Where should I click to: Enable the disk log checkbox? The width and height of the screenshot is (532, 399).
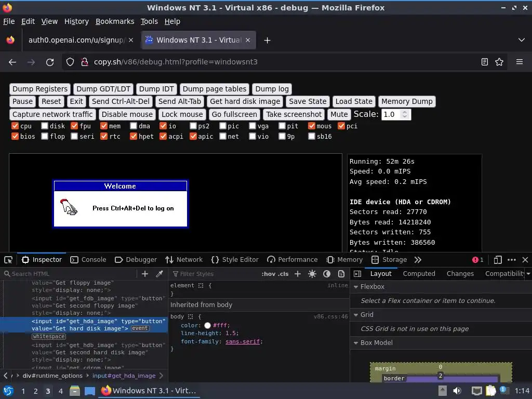click(x=45, y=126)
